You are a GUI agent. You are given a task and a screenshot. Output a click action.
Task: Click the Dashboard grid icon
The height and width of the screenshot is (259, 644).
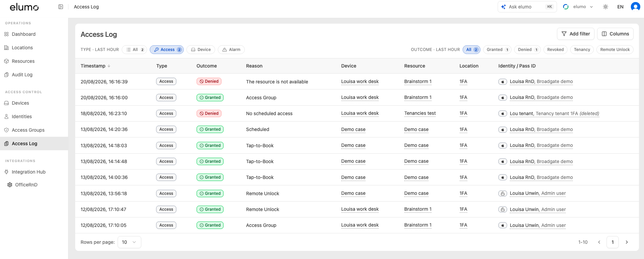pos(6,34)
